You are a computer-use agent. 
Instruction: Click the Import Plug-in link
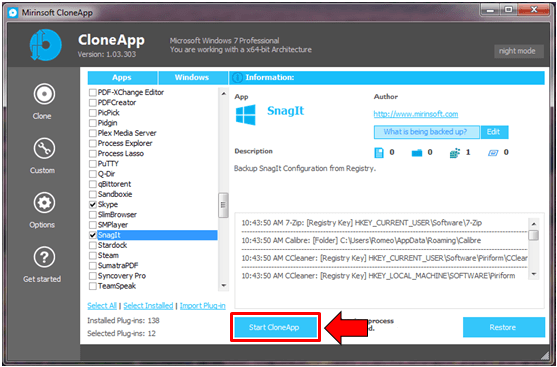pyautogui.click(x=202, y=306)
